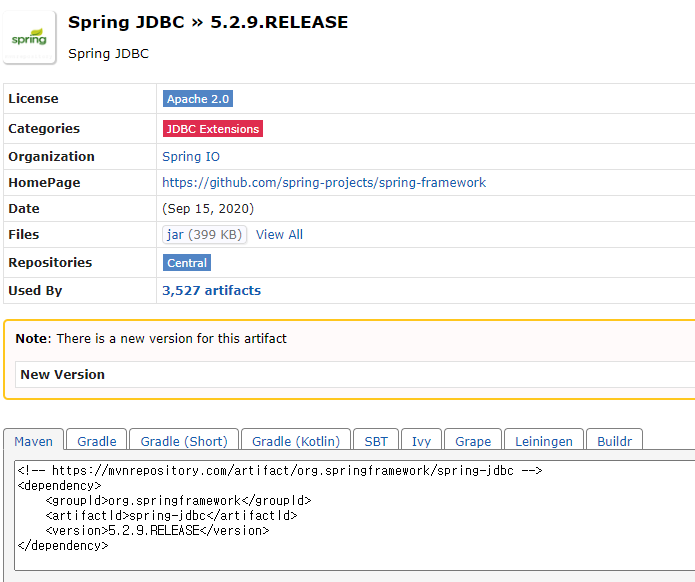Download the jar (399 KB) file
695x582 pixels.
204,234
